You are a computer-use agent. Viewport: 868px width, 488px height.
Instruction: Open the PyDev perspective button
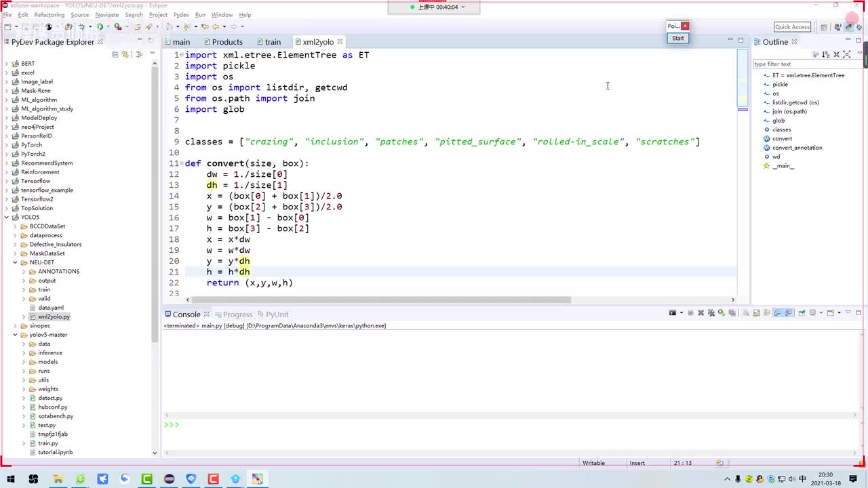[x=848, y=27]
